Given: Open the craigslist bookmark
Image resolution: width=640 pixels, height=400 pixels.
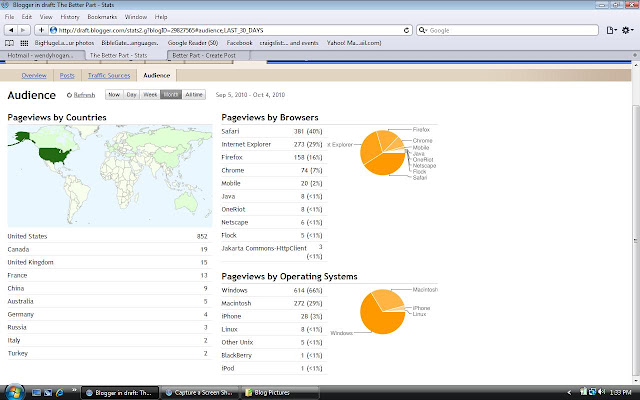Looking at the screenshot, I should click(x=289, y=43).
